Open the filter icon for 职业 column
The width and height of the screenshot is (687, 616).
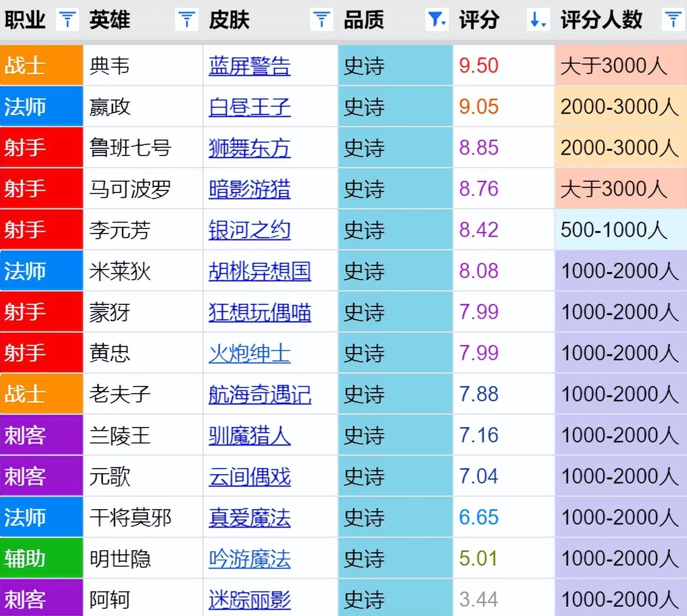pyautogui.click(x=67, y=20)
